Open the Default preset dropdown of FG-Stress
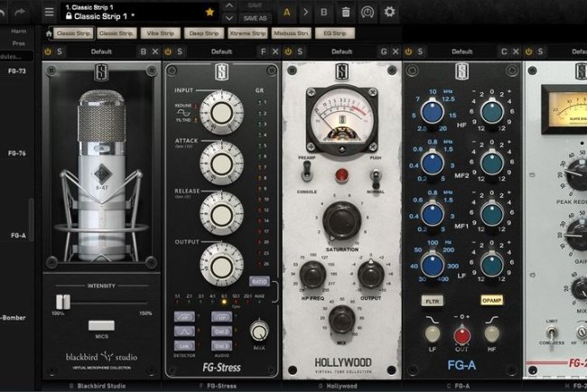Viewport: 587px width, 392px height. pyautogui.click(x=221, y=51)
